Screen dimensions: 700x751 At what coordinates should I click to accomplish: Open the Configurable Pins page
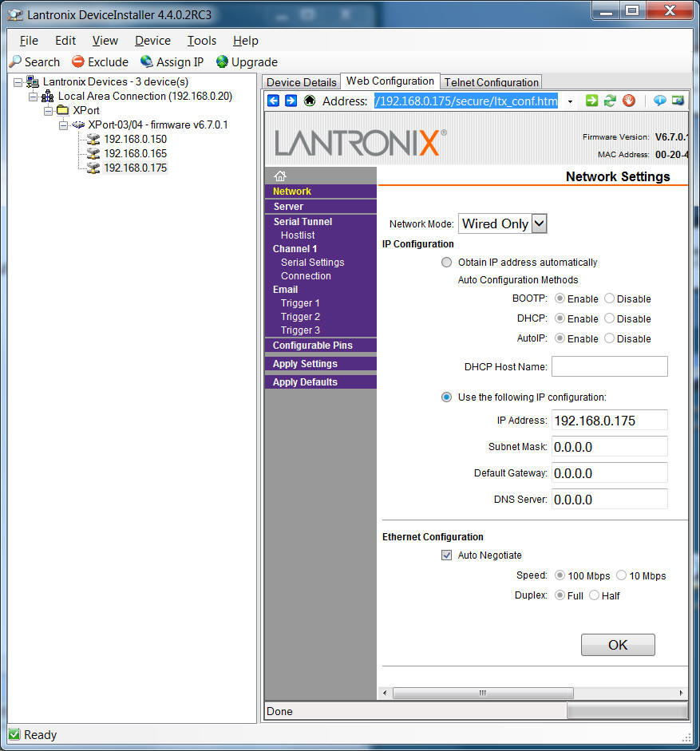tap(312, 346)
